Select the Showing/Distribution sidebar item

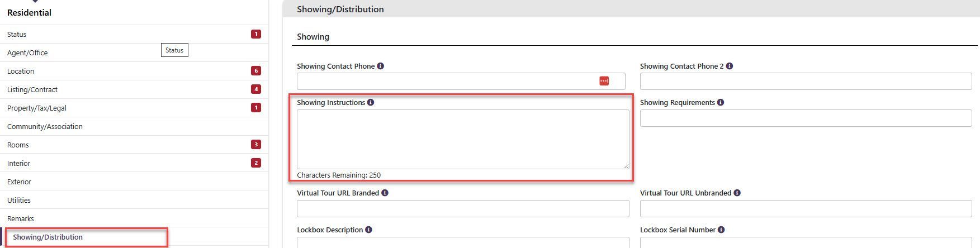pos(48,237)
